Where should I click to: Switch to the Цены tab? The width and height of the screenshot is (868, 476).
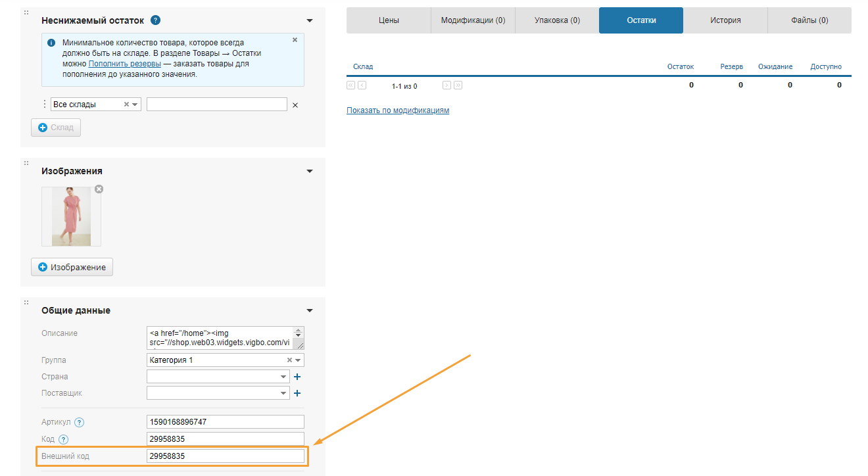point(389,20)
